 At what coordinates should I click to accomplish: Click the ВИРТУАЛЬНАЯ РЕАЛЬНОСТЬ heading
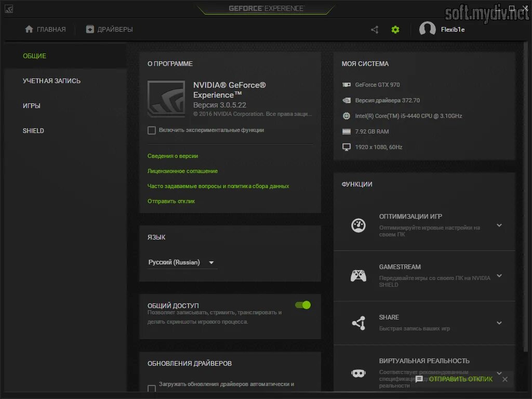click(x=424, y=361)
